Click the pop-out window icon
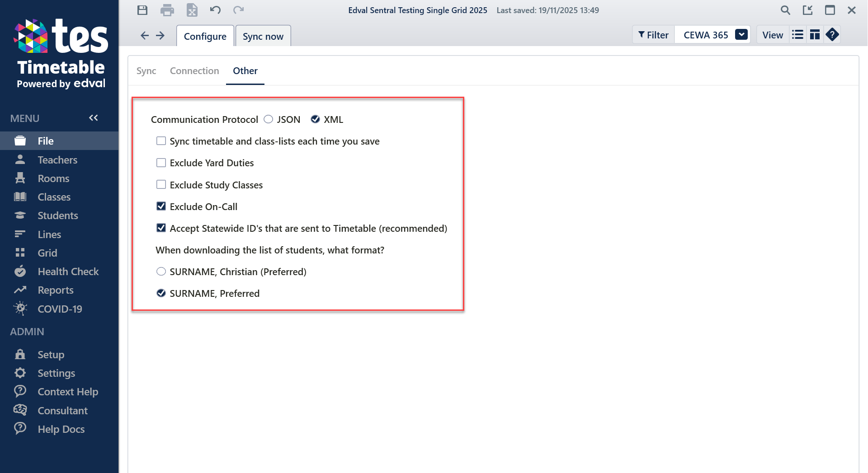The width and height of the screenshot is (868, 473). pos(808,10)
